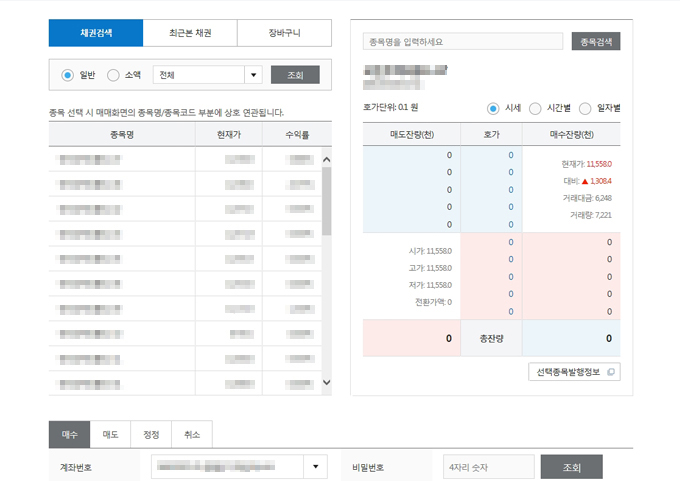
Task: Switch to the 매도 order tab
Action: (x=110, y=435)
